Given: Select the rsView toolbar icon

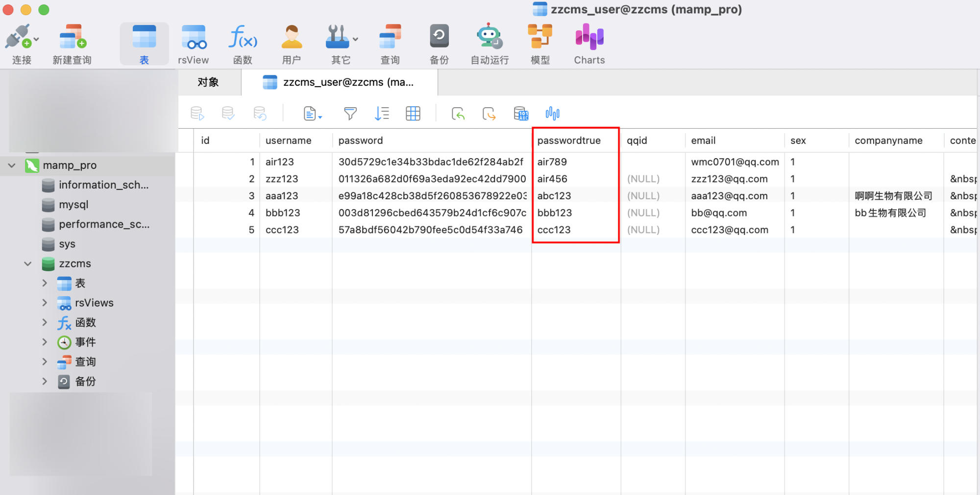Looking at the screenshot, I should [x=193, y=38].
